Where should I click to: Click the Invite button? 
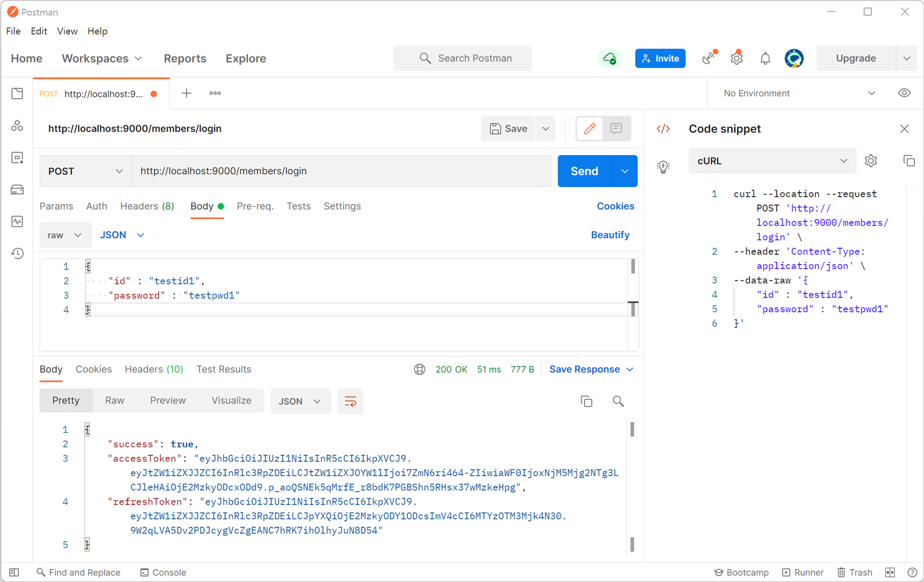coord(660,58)
